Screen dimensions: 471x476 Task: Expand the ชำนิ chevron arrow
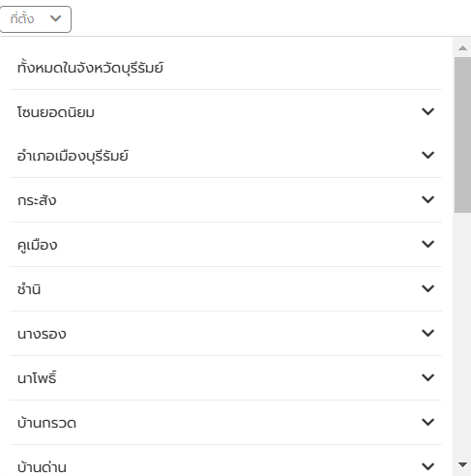pos(427,288)
